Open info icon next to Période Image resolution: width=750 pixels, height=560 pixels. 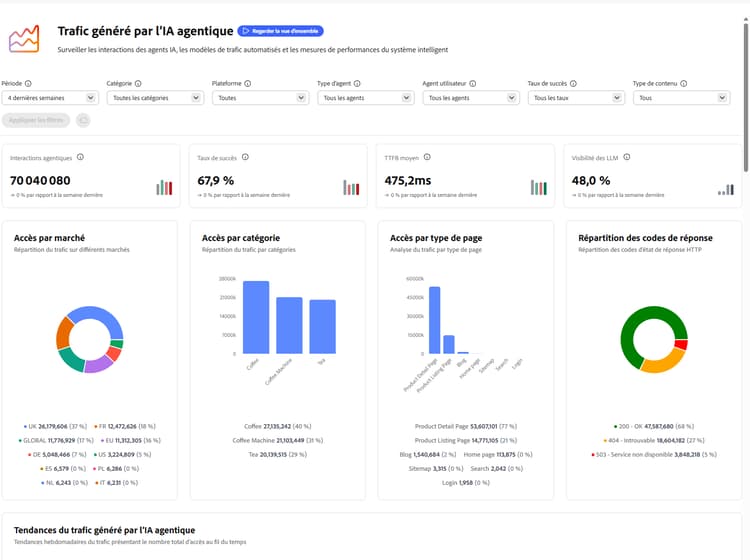(28, 83)
